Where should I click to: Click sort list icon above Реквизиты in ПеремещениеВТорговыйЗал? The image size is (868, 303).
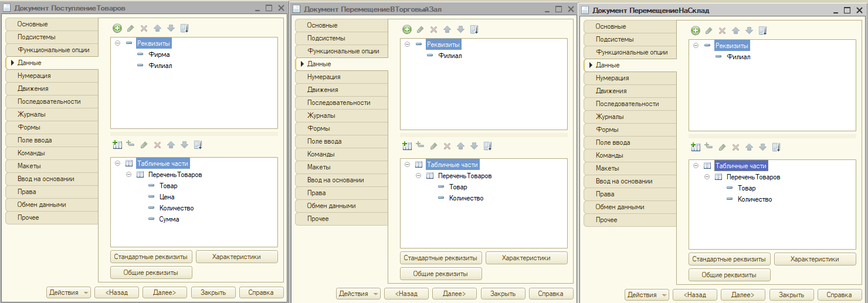474,29
